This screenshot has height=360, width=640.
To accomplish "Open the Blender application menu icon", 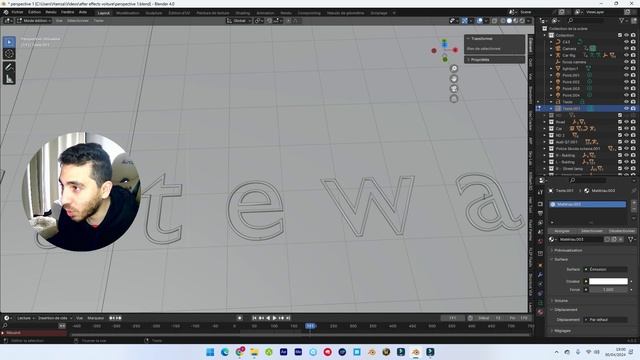I will 6,12.
